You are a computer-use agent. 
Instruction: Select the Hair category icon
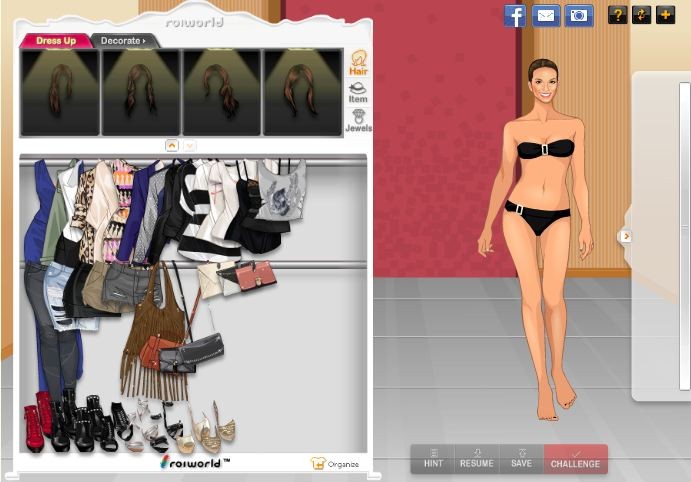pyautogui.click(x=358, y=63)
